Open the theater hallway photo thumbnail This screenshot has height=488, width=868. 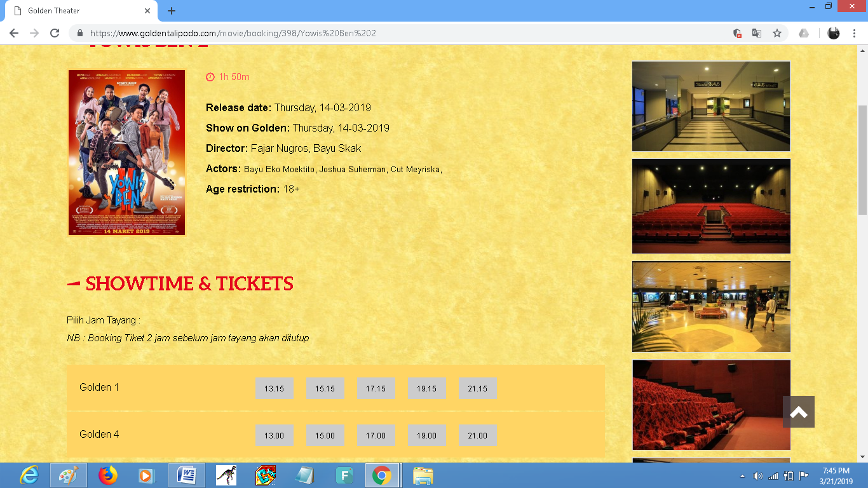click(711, 106)
